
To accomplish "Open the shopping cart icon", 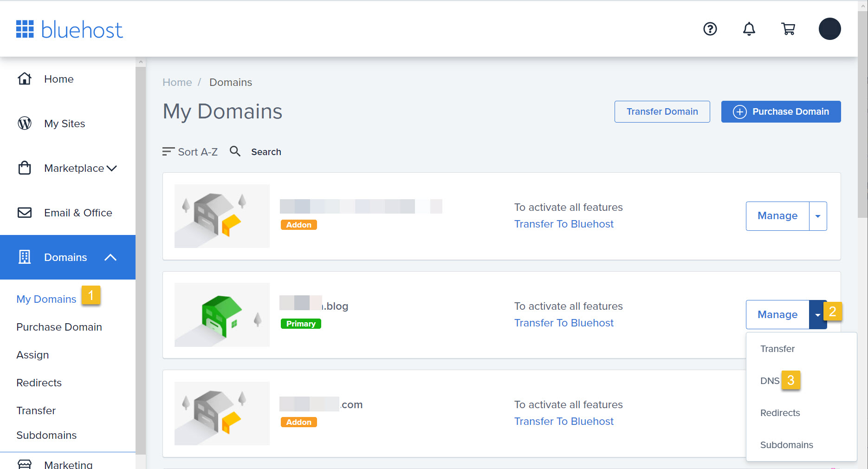I will (x=788, y=29).
